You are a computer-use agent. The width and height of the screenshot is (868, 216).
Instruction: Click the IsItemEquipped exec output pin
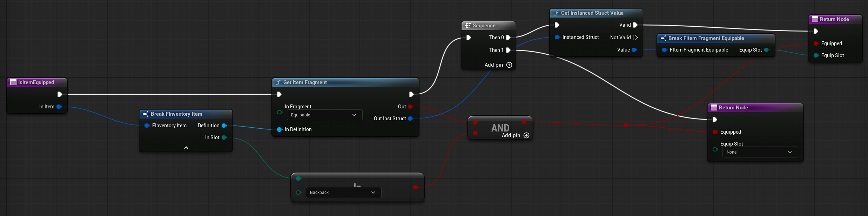click(60, 94)
